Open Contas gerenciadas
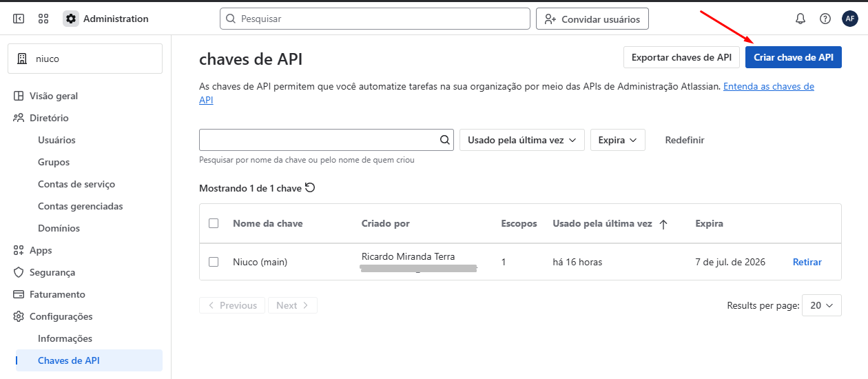Screen dimensions: 868x379 [81, 206]
